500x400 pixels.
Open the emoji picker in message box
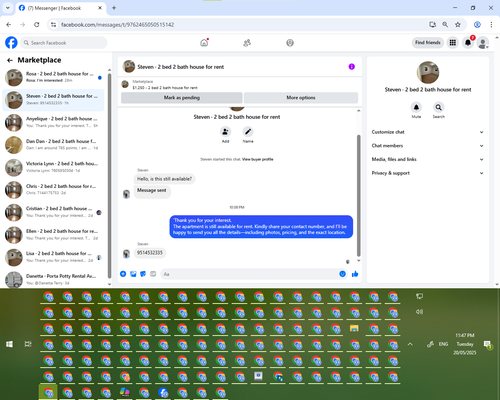(342, 274)
